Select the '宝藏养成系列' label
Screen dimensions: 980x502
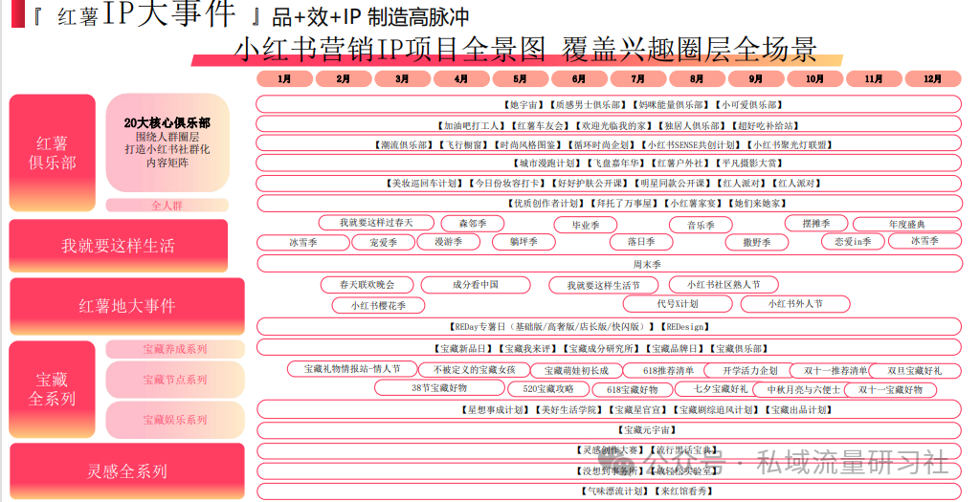coord(175,350)
